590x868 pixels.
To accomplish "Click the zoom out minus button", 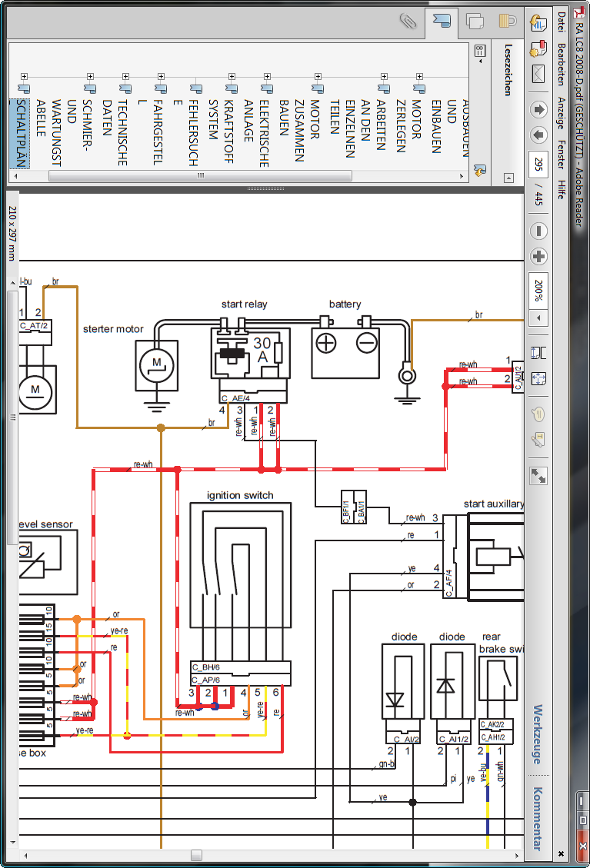I will tap(538, 231).
